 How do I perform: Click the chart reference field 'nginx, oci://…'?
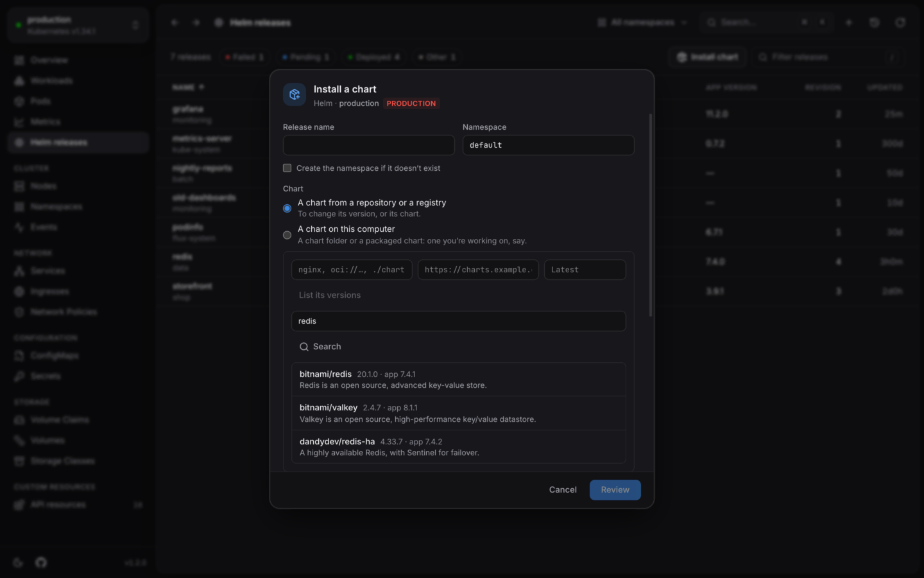tap(352, 270)
